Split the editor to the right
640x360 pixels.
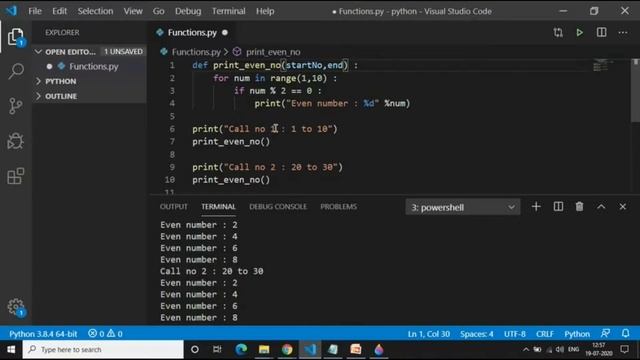601,33
